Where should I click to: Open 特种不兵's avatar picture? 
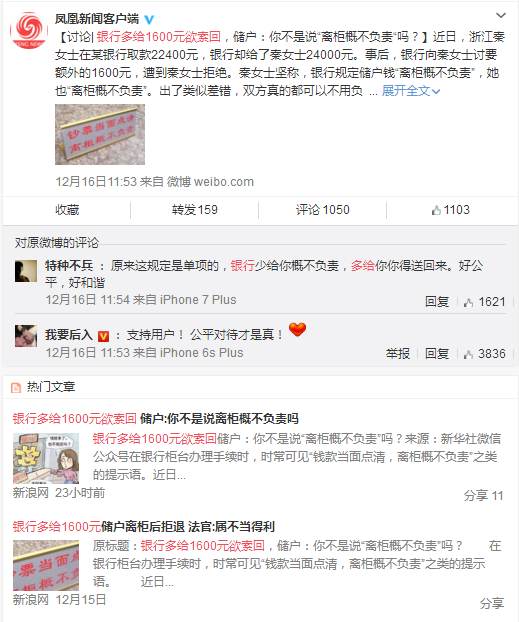[26, 271]
